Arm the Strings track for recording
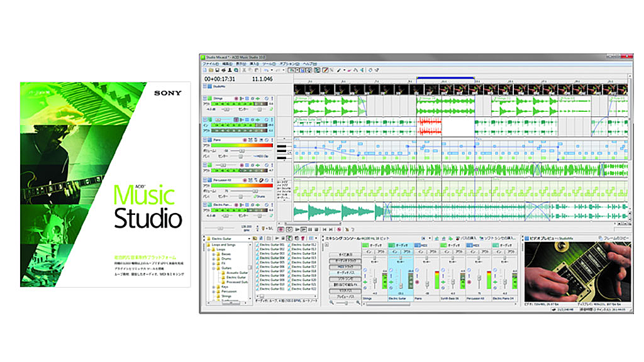 click(236, 99)
